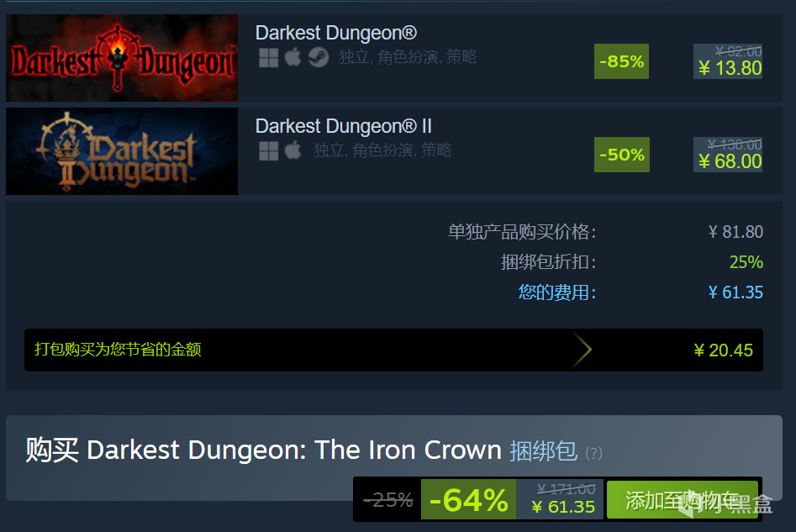Image resolution: width=796 pixels, height=532 pixels.
Task: Click the SteamOS icon under Darkest Dungeon®
Action: (319, 57)
